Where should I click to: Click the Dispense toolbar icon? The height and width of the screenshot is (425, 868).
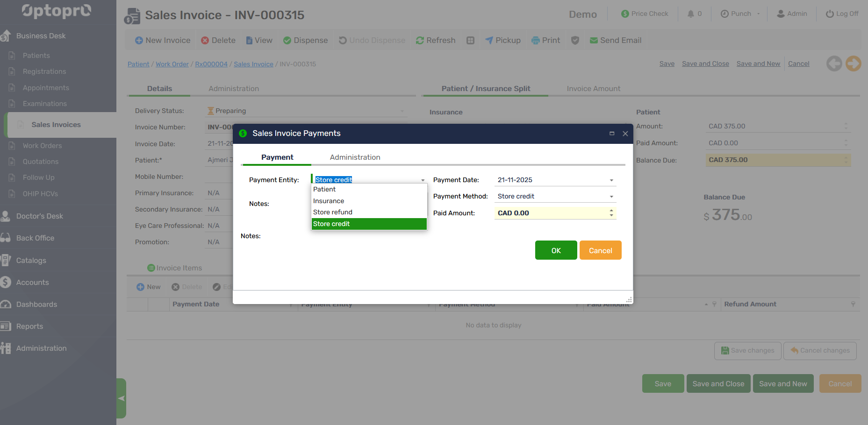pyautogui.click(x=287, y=41)
